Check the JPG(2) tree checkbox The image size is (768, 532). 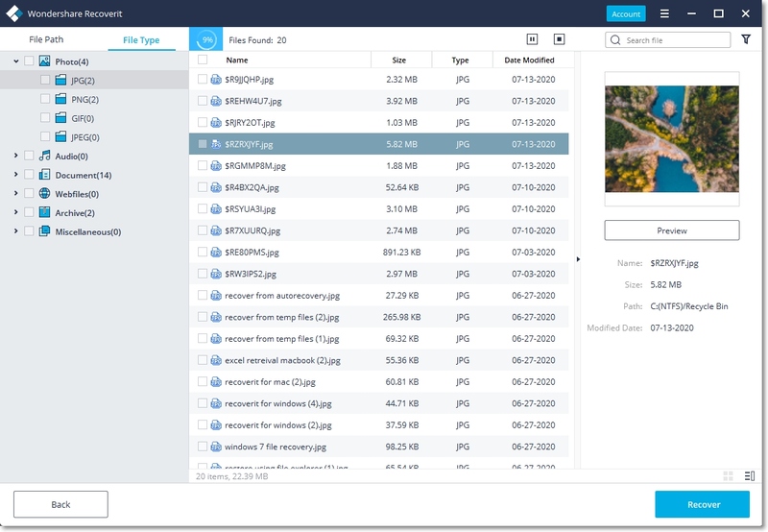tap(45, 80)
